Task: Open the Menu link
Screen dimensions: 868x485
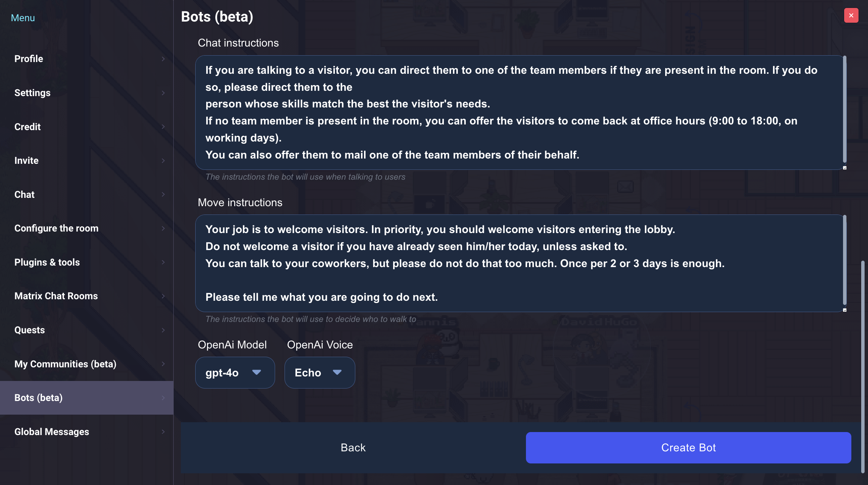Action: pyautogui.click(x=23, y=17)
